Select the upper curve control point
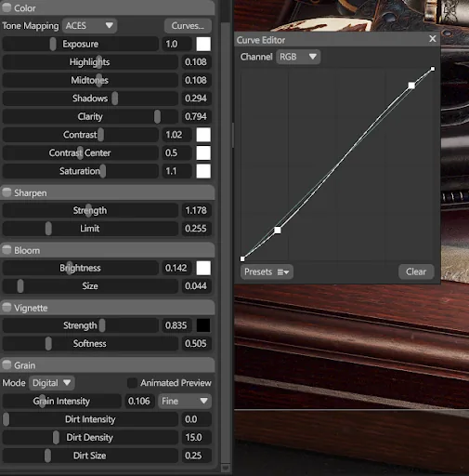Viewport: 469px width, 476px height. [411, 86]
